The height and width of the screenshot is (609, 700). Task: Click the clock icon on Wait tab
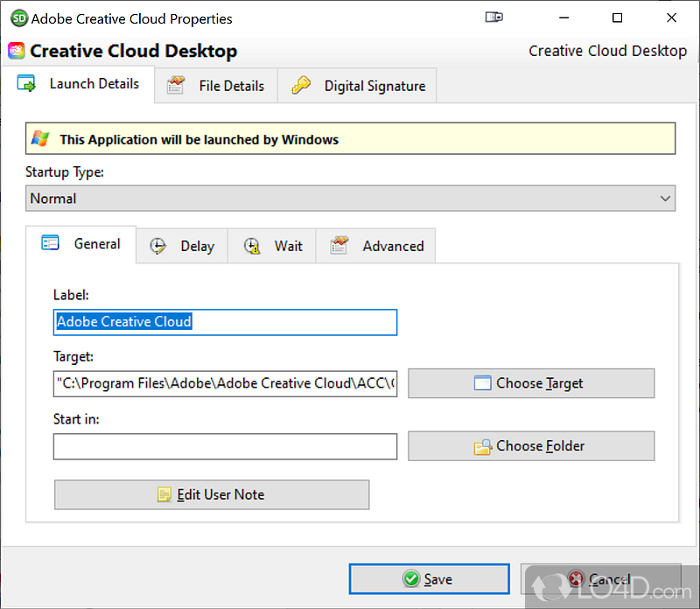[x=252, y=246]
